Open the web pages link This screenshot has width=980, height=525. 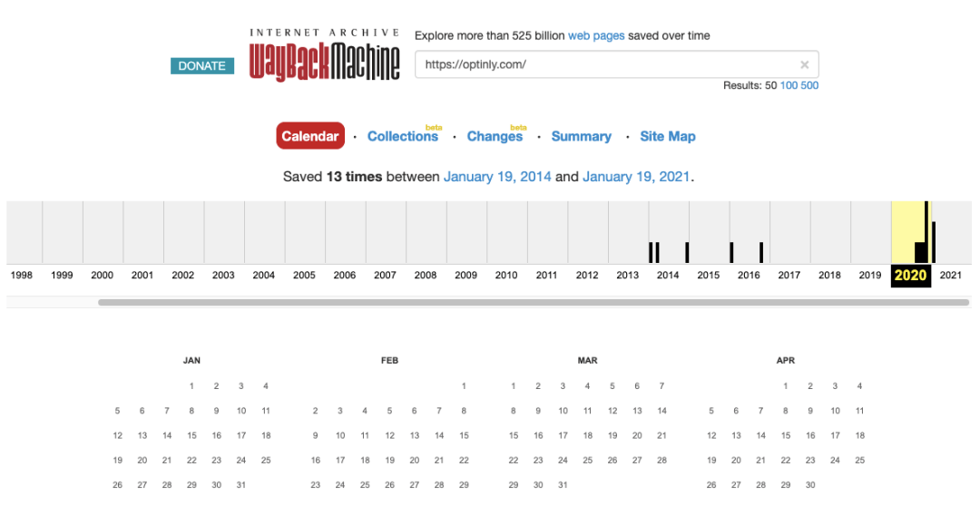pyautogui.click(x=595, y=35)
